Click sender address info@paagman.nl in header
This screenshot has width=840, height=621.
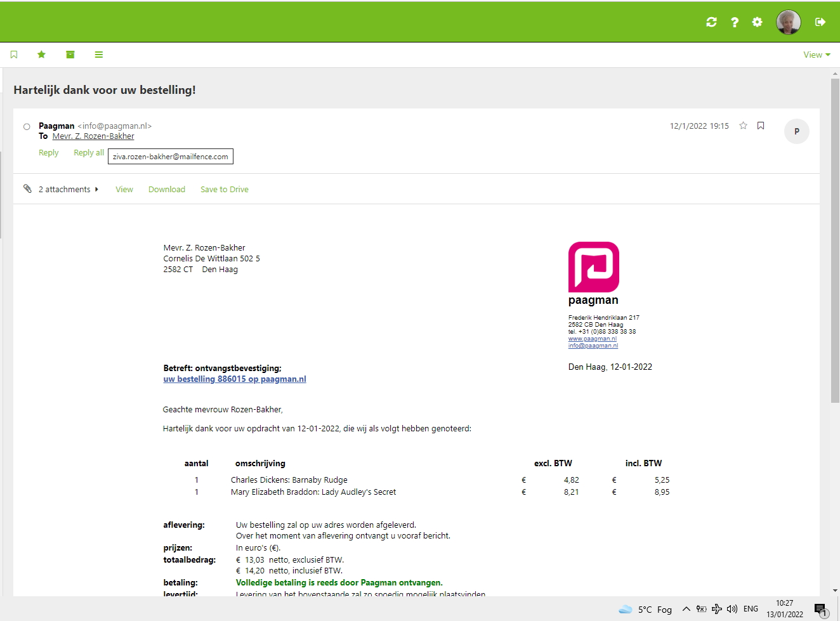click(115, 126)
